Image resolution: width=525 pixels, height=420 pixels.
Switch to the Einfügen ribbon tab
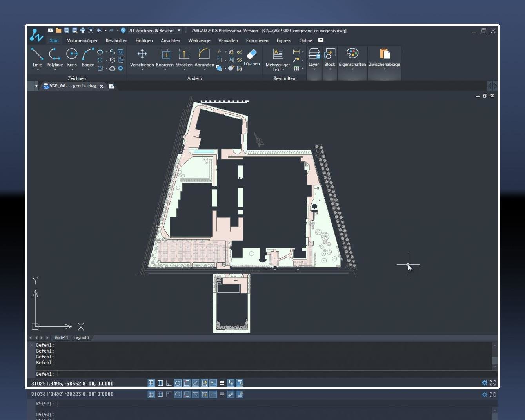144,40
